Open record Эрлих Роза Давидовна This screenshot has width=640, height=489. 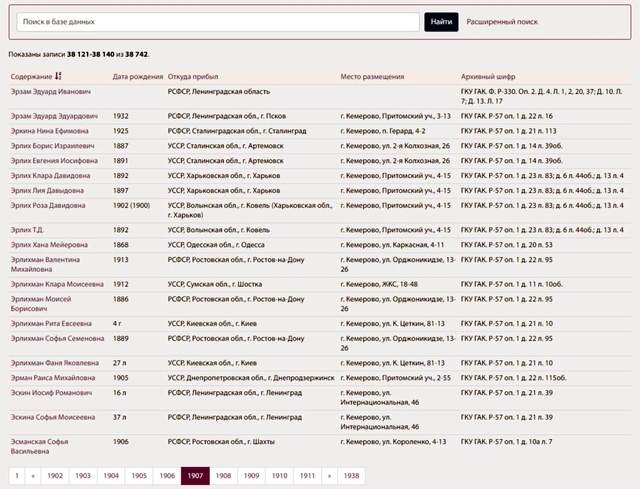point(48,205)
